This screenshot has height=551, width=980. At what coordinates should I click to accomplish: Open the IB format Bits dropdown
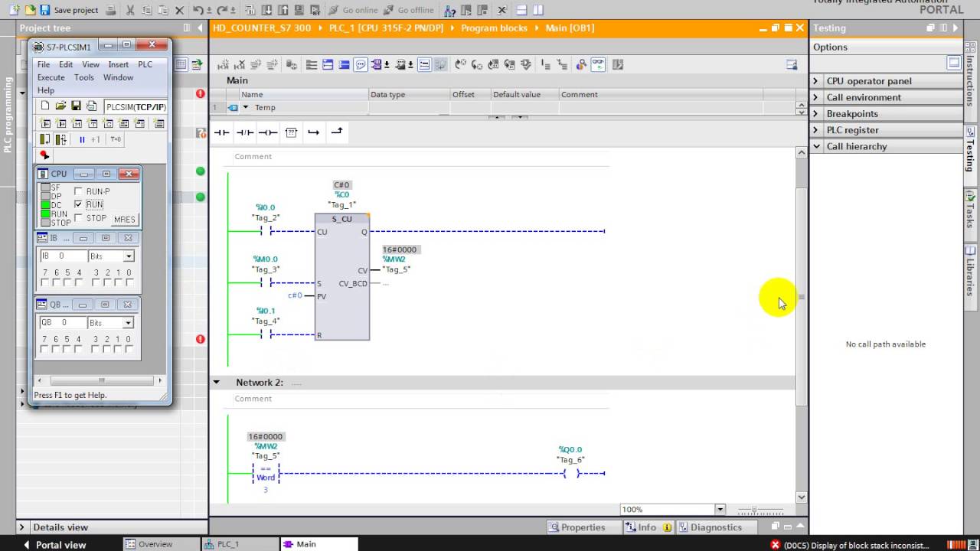129,256
